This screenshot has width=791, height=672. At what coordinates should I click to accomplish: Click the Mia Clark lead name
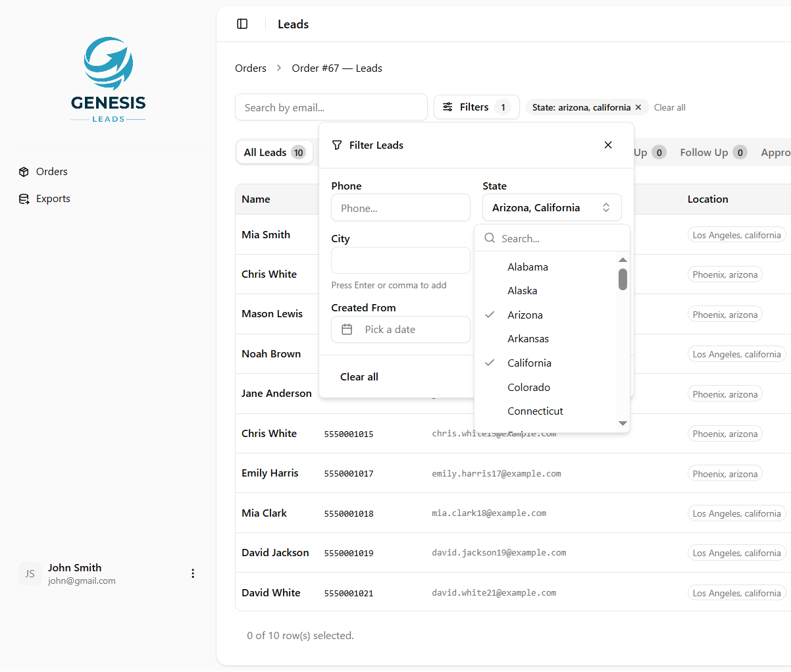[264, 513]
